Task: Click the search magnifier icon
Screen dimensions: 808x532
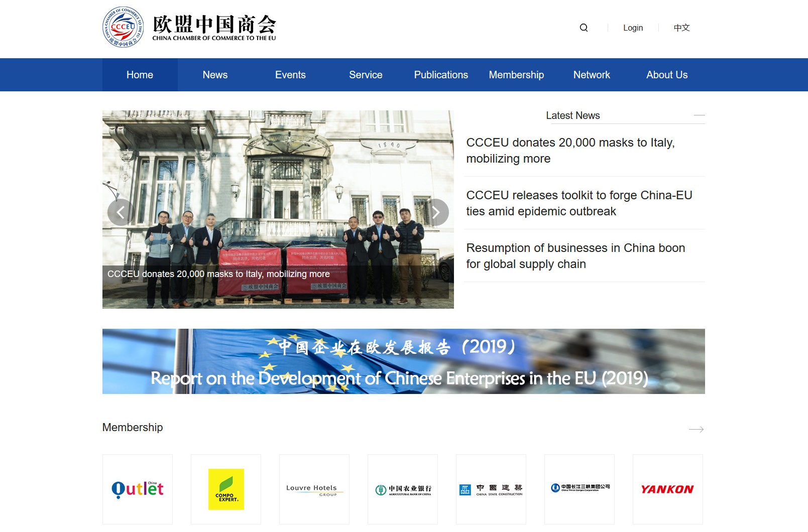Action: click(584, 28)
